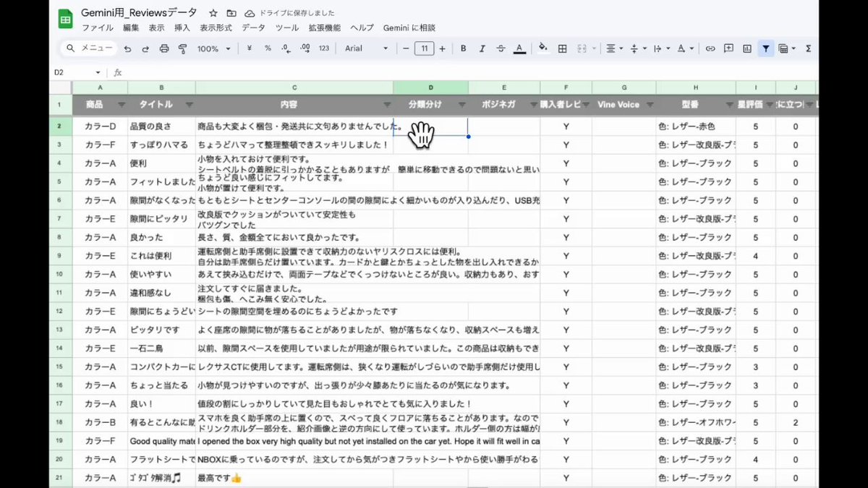Open filter on 商品 column header
This screenshot has width=868, height=488.
[120, 105]
